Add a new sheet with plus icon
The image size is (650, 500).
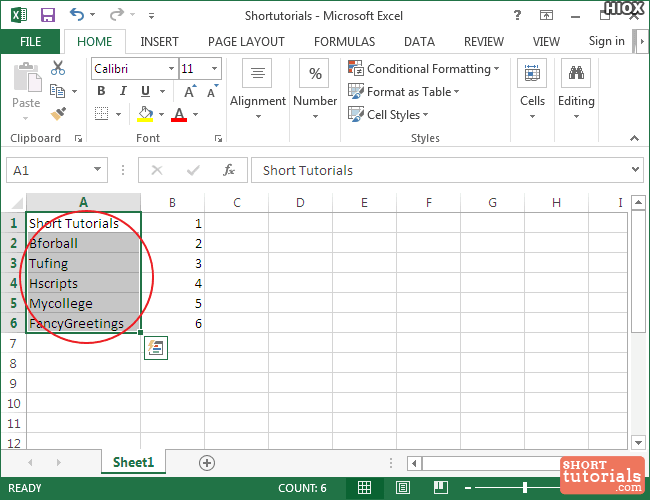207,462
